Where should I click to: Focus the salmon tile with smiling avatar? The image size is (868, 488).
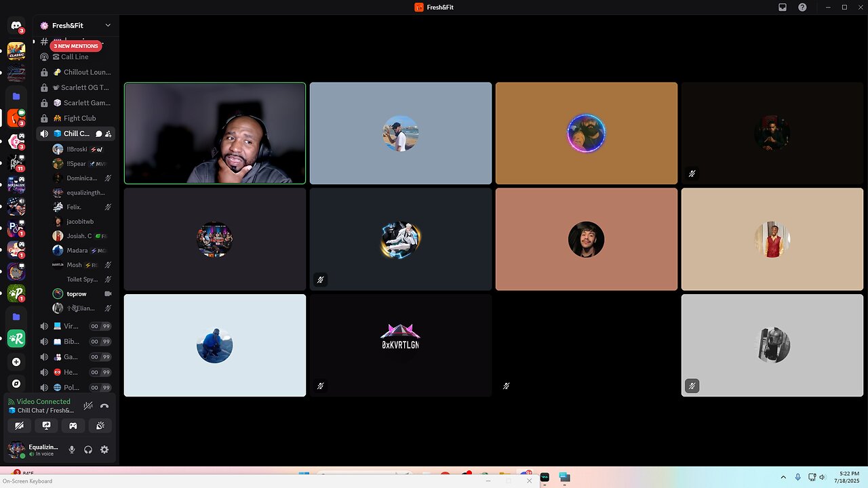pyautogui.click(x=587, y=239)
